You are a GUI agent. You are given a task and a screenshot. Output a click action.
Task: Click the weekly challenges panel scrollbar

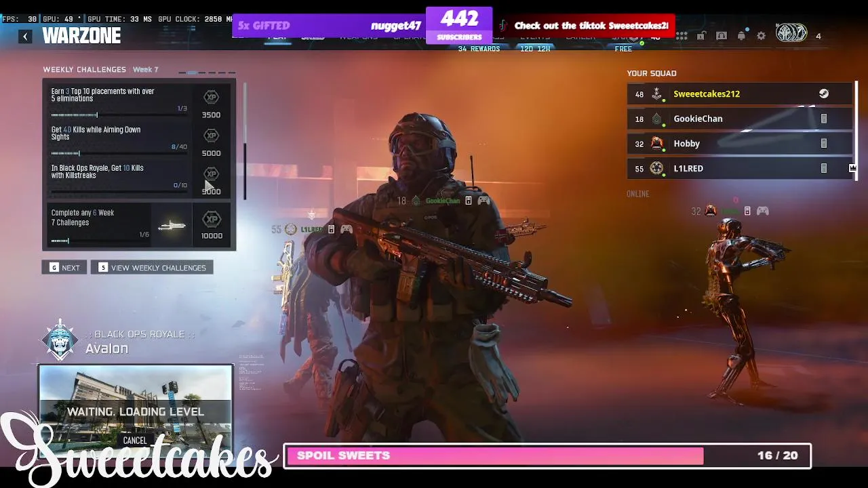pos(245,141)
